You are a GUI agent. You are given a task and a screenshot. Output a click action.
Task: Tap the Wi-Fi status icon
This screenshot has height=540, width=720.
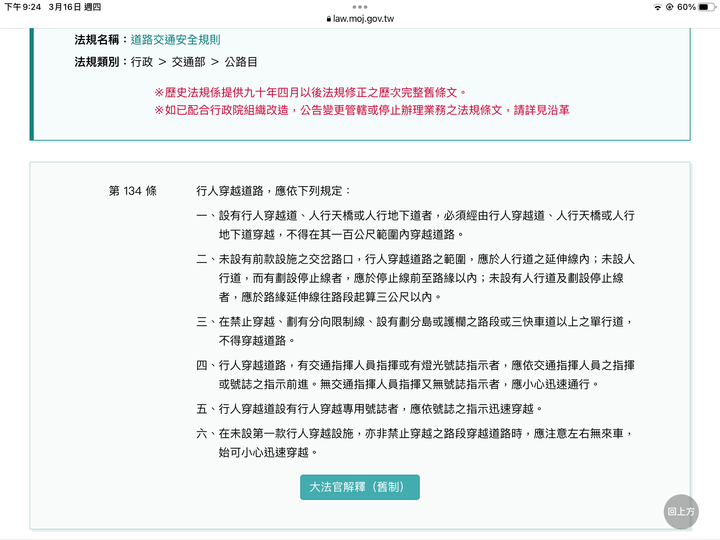tap(658, 7)
